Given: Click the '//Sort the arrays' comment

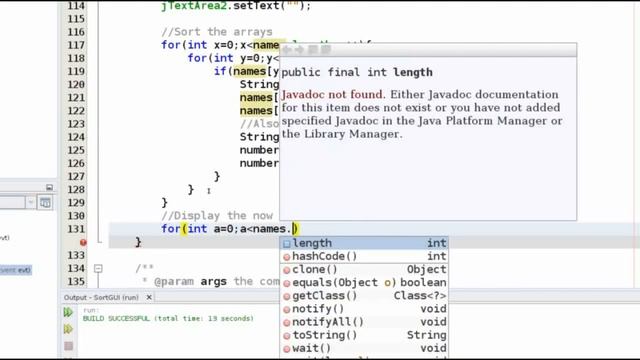Looking at the screenshot, I should coord(217,32).
